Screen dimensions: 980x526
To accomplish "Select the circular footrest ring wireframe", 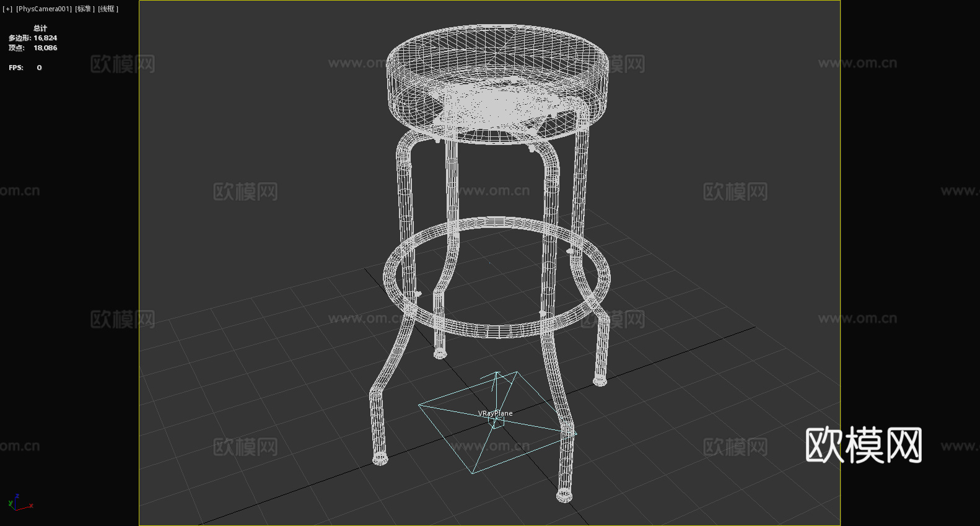I will pyautogui.click(x=497, y=277).
